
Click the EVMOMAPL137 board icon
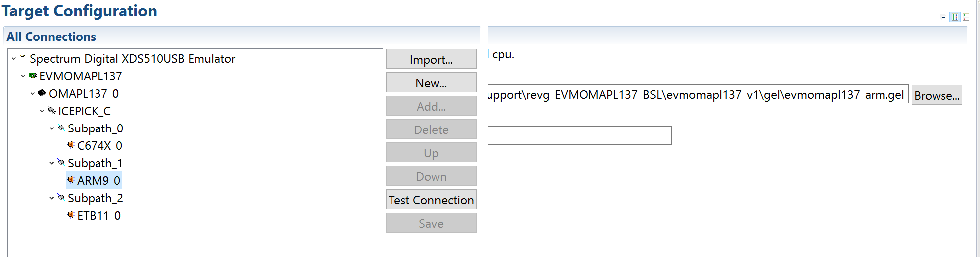click(x=33, y=76)
